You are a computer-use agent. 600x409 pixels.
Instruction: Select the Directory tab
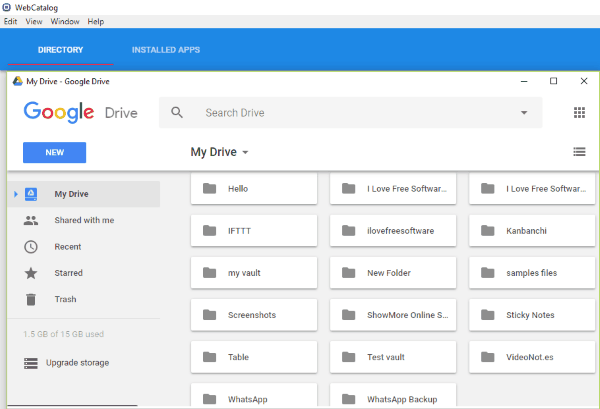pos(60,50)
